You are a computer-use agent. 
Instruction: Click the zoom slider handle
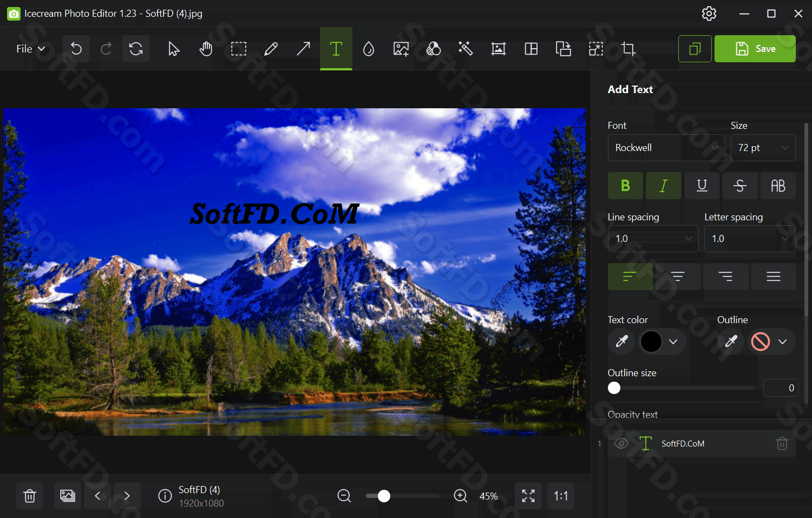point(384,496)
